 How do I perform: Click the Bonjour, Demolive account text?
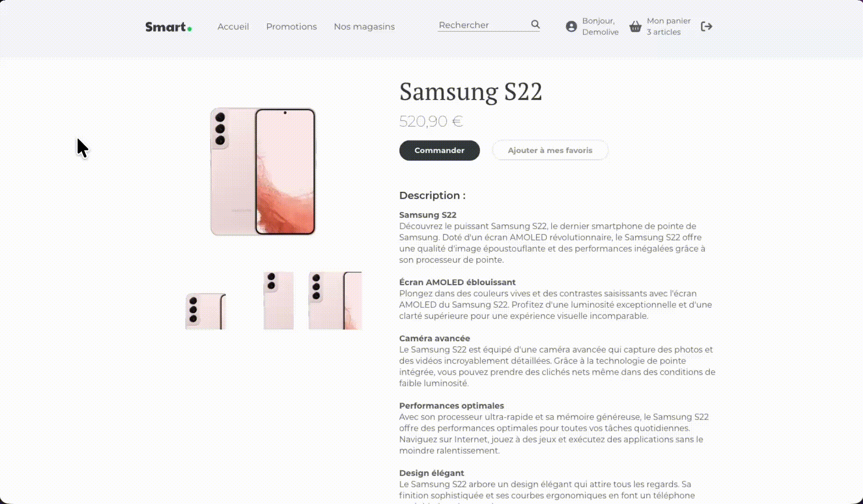point(600,27)
